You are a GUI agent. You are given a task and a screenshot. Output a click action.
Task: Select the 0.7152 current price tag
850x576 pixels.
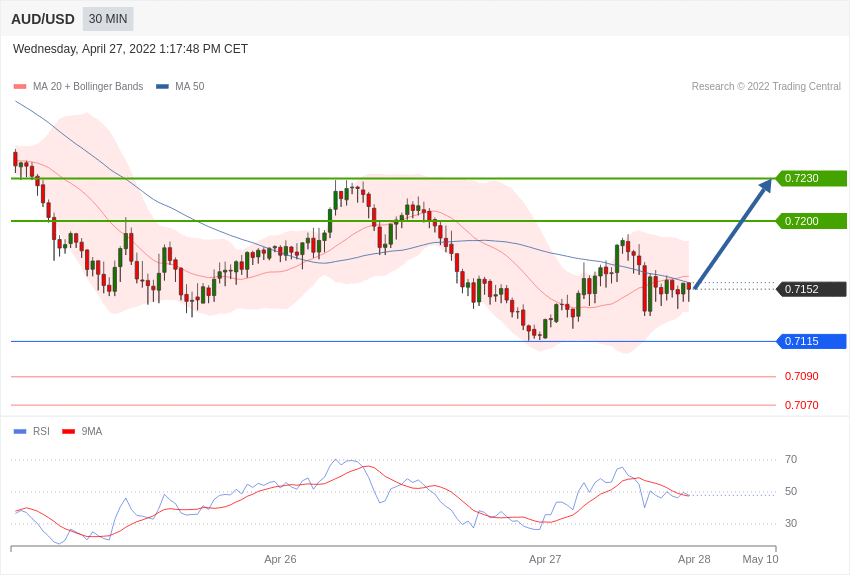point(810,289)
